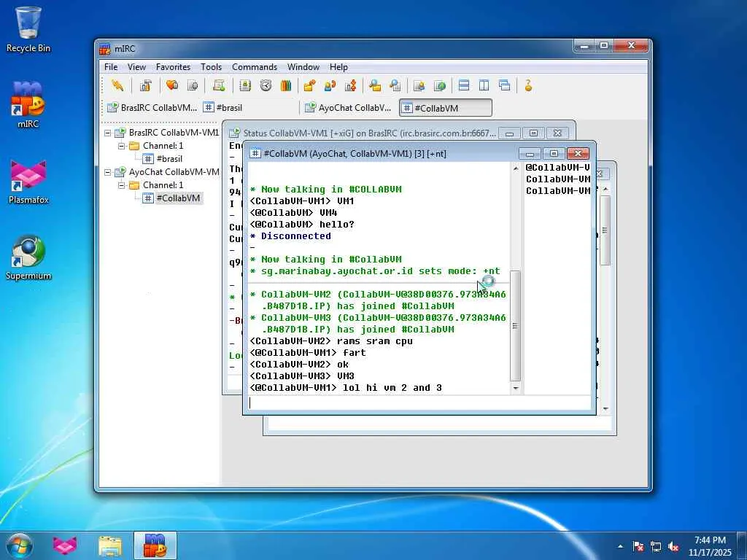This screenshot has height=560, width=747.
Task: Open the Log Files magnifier icon
Action: pos(395,86)
